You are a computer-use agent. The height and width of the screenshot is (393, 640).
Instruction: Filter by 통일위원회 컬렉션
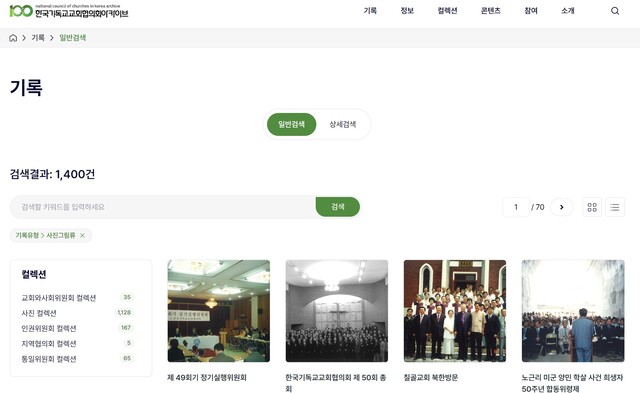pos(49,359)
